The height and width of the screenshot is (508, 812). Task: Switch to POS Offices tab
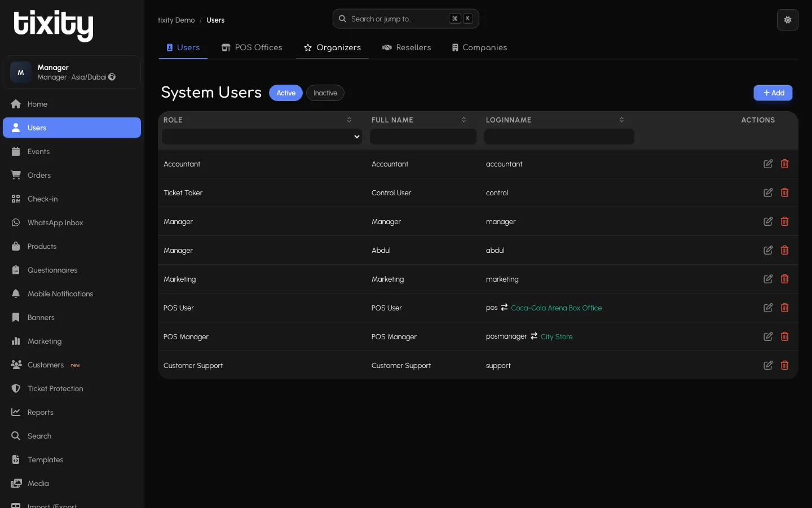point(252,47)
